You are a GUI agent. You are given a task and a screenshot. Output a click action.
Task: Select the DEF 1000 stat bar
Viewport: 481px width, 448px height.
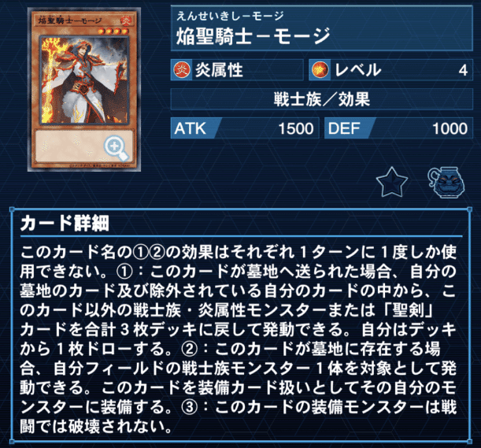(398, 128)
